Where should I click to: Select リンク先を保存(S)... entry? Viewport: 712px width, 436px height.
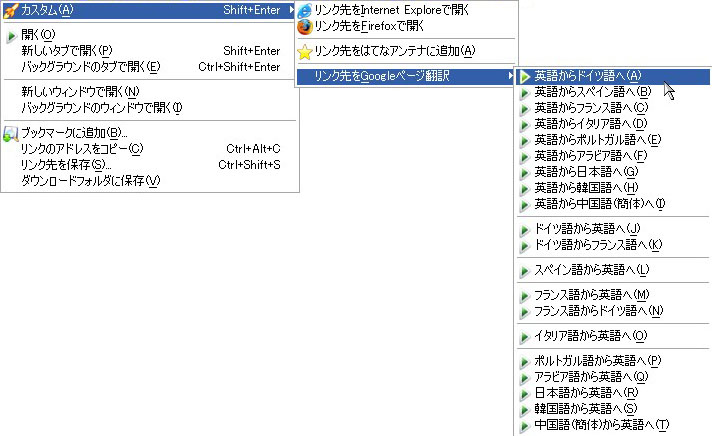click(149, 165)
